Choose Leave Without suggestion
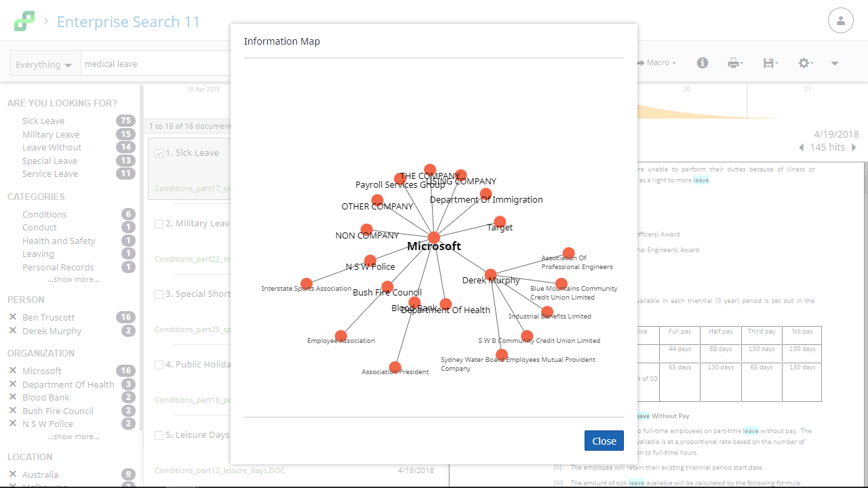Viewport: 868px width, 488px height. coord(52,147)
